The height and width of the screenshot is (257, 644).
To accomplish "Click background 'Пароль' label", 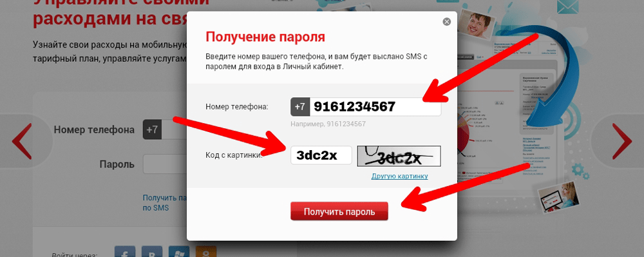I will [x=117, y=165].
